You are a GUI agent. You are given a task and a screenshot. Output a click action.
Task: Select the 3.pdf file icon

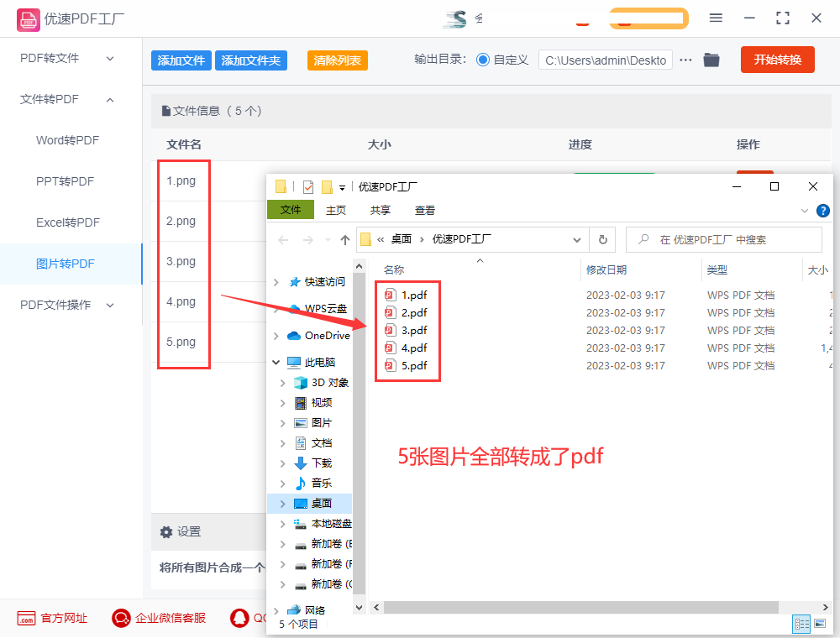(390, 330)
